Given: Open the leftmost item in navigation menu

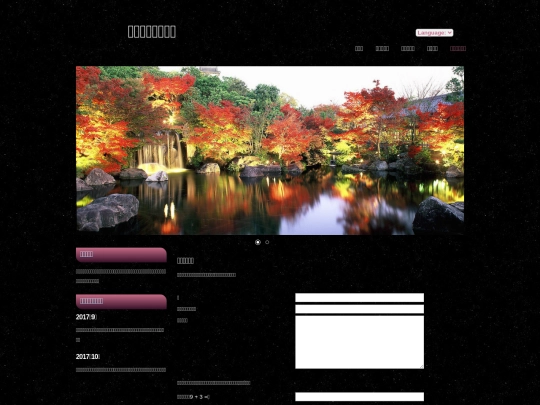Looking at the screenshot, I should click(x=359, y=49).
